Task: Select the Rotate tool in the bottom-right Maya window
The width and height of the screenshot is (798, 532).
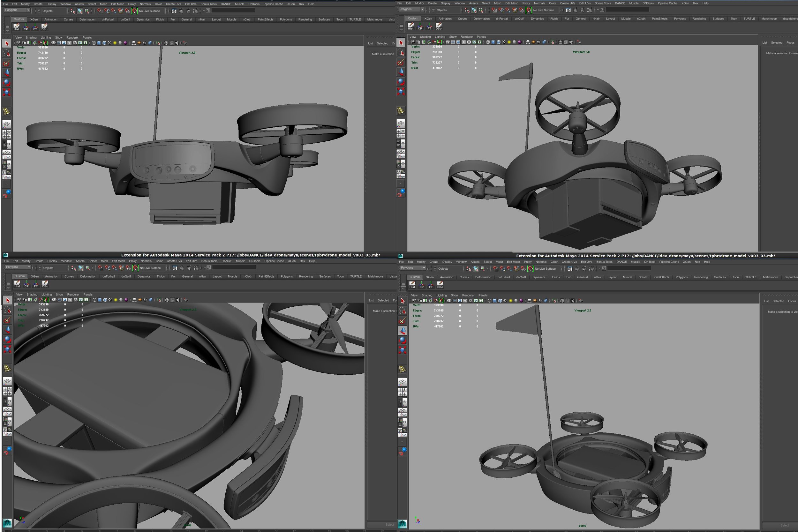Action: [x=403, y=340]
